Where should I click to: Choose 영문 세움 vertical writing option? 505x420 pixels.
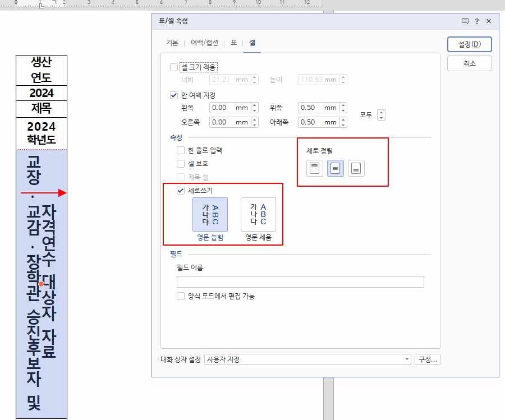258,215
